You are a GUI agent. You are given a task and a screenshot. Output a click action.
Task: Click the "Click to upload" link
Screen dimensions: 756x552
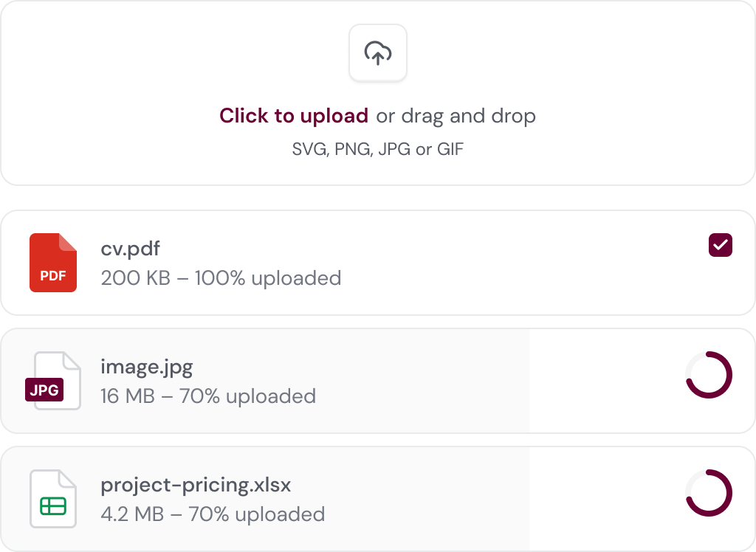[x=294, y=116]
